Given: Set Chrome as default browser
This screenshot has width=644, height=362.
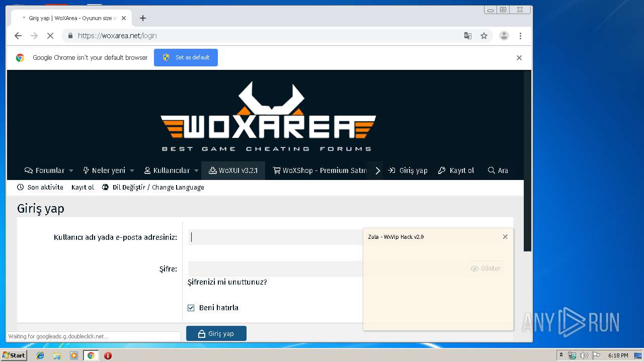Looking at the screenshot, I should tap(186, 57).
